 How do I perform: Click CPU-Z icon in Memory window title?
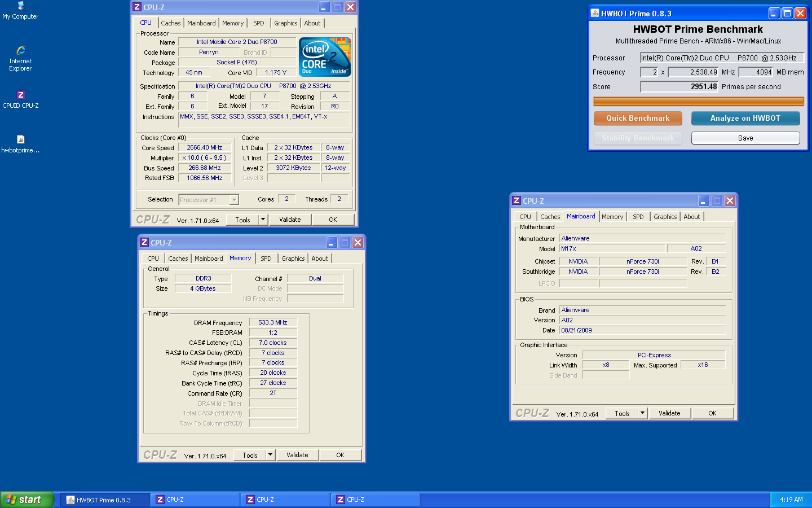(144, 242)
